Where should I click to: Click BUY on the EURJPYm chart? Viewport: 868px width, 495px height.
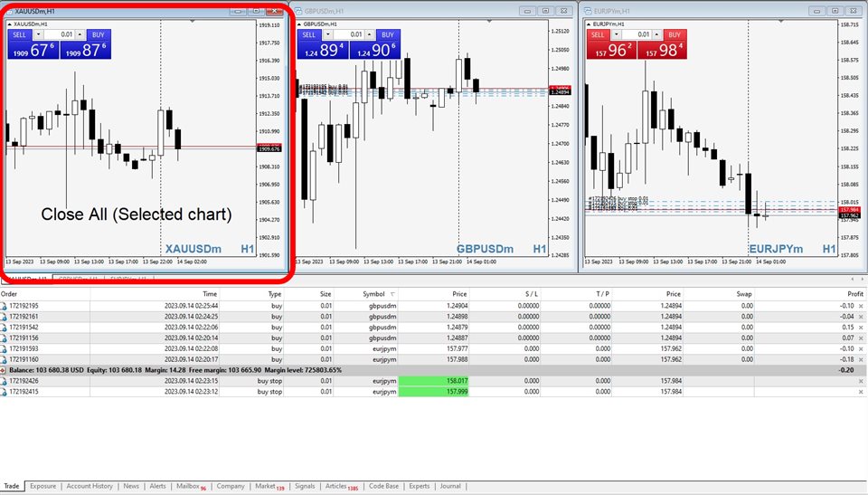point(675,34)
